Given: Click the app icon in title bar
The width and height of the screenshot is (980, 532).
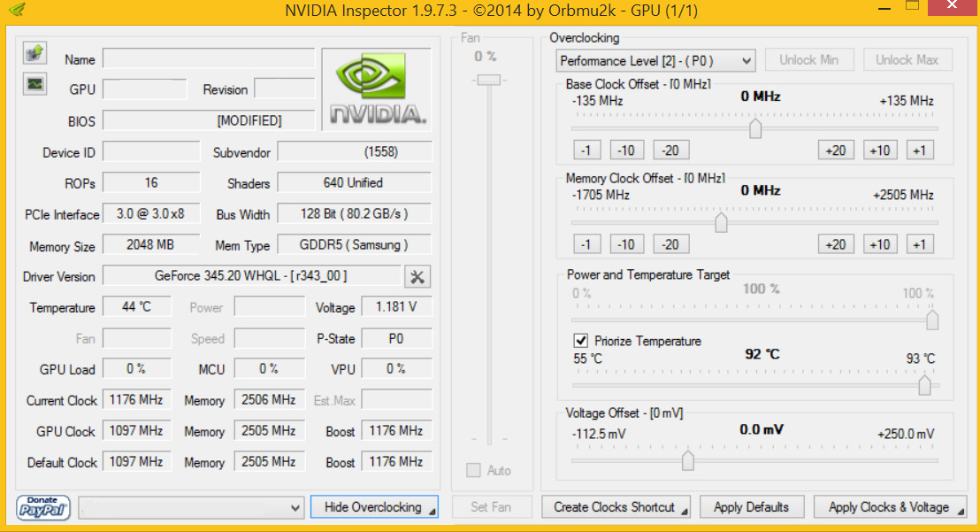Looking at the screenshot, I should pos(18,10).
